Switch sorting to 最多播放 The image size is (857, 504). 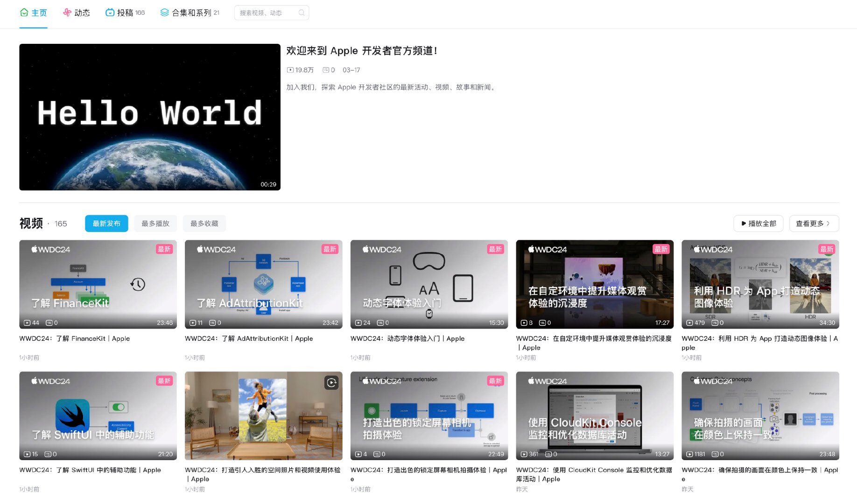click(x=155, y=223)
